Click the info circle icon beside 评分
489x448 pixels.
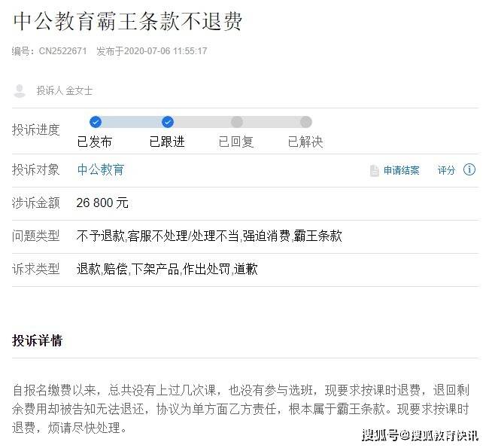click(469, 169)
